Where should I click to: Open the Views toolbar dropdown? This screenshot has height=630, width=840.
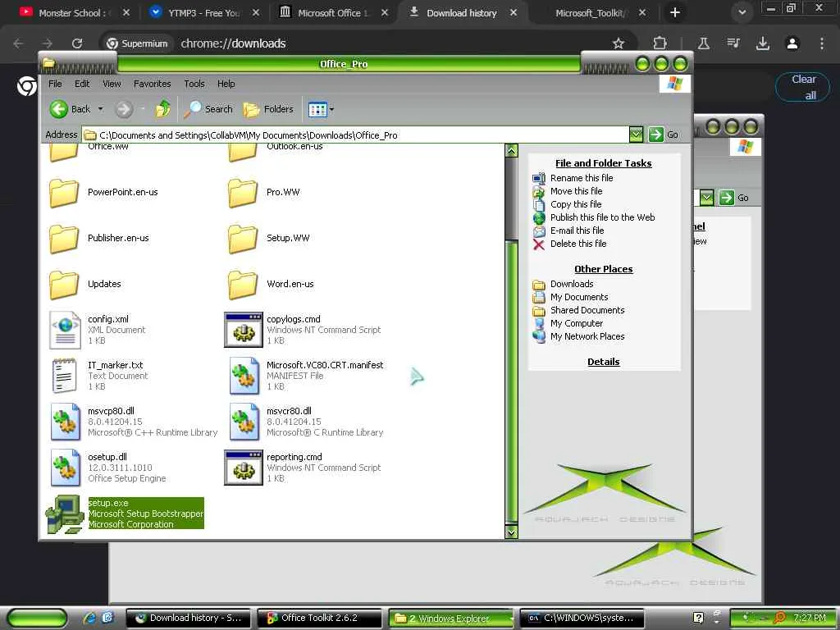pyautogui.click(x=321, y=110)
